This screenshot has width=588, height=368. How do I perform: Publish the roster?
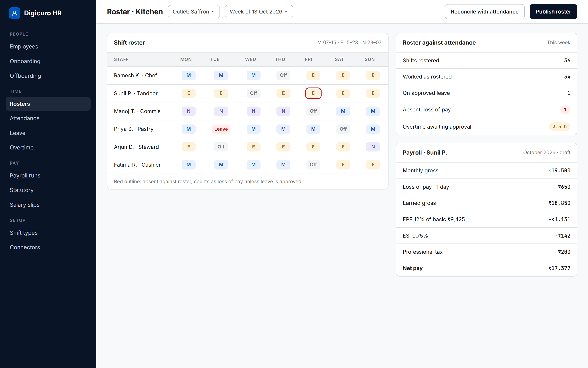click(553, 12)
